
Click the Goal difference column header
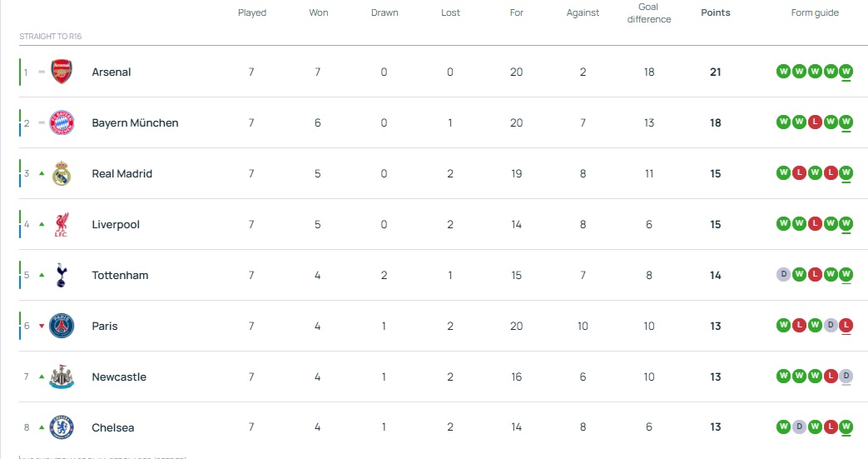click(649, 12)
